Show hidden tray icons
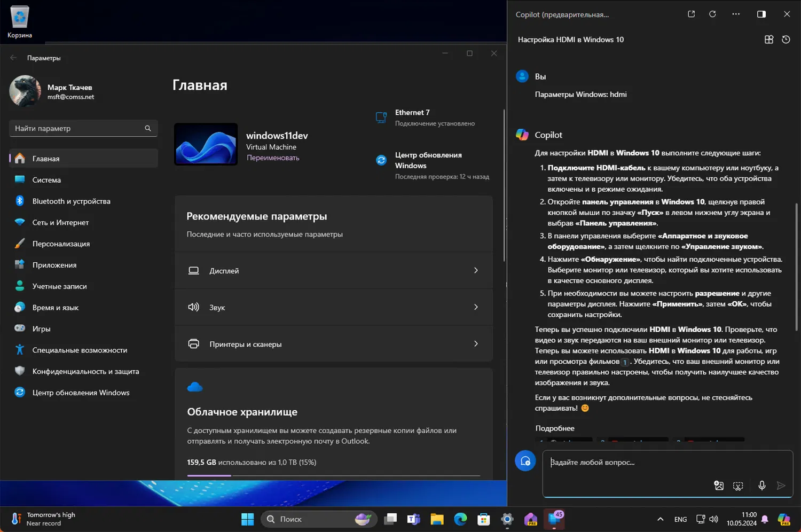This screenshot has width=801, height=532. point(661,519)
